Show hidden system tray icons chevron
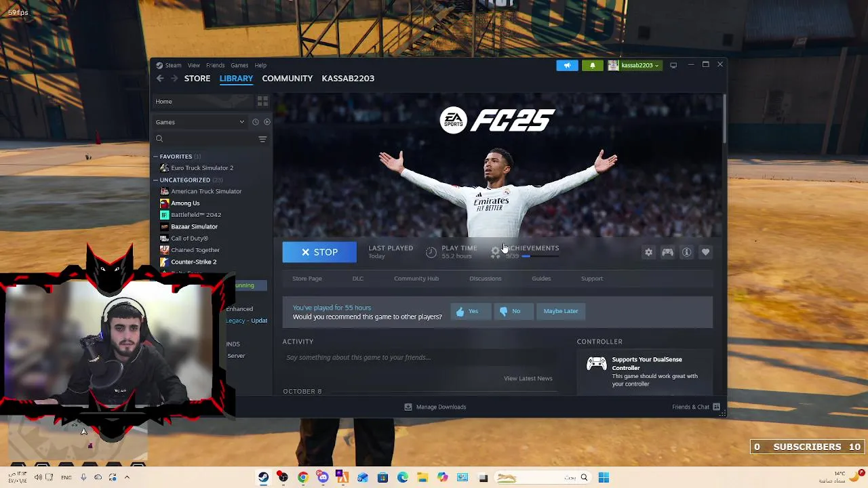Viewport: 868px width, 488px height. [127, 477]
